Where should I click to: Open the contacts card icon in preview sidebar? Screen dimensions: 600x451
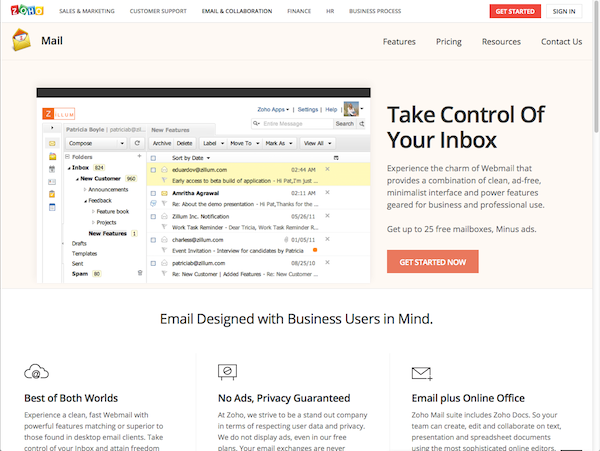(x=52, y=182)
